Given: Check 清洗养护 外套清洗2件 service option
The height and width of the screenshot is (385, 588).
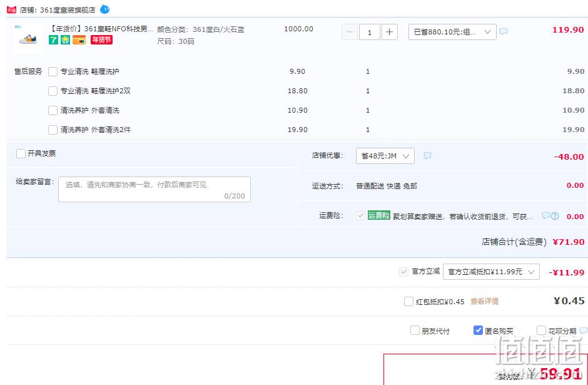Looking at the screenshot, I should (53, 130).
